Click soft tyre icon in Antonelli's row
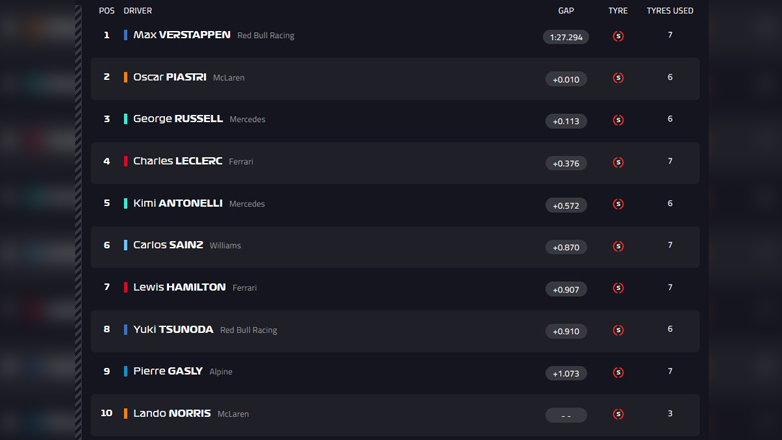 (x=618, y=204)
